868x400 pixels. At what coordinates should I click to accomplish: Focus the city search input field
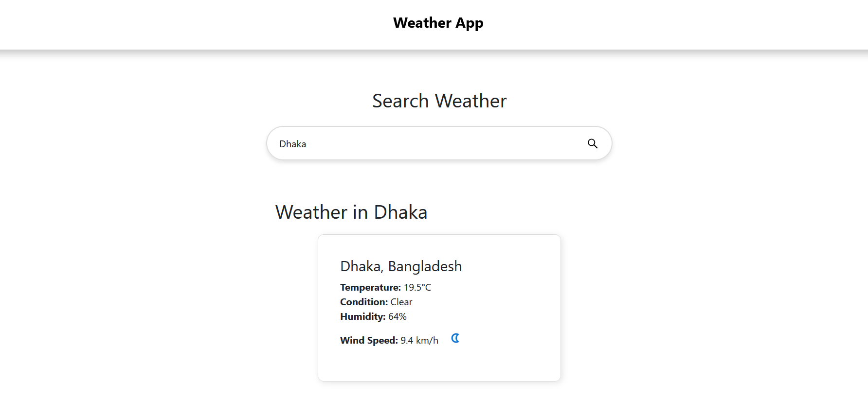428,143
